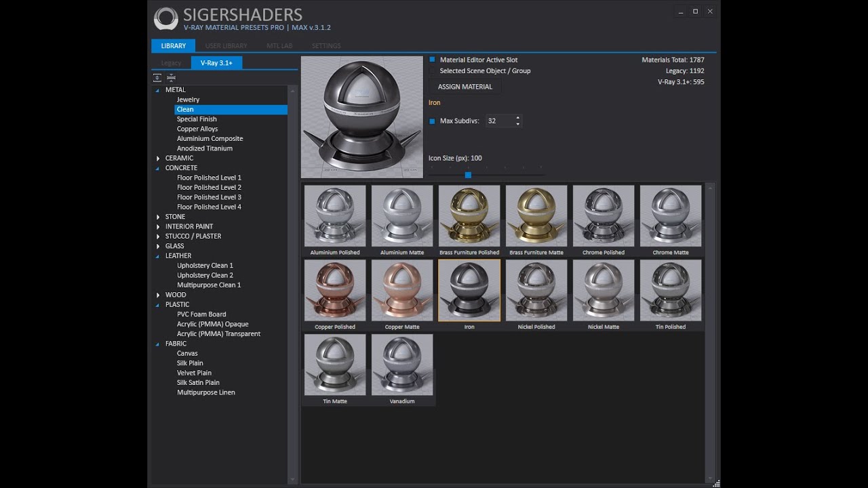
Task: Select Special Finish under METAL
Action: (197, 119)
